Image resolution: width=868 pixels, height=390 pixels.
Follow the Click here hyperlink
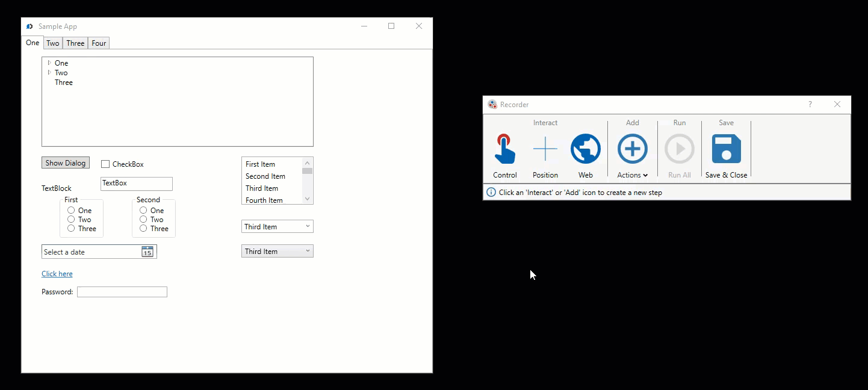pyautogui.click(x=57, y=274)
